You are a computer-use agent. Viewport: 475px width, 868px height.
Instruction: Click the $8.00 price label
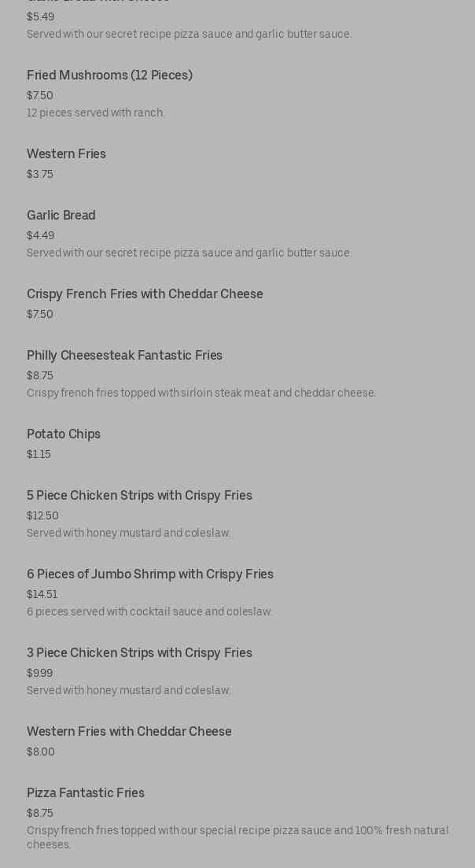41,752
